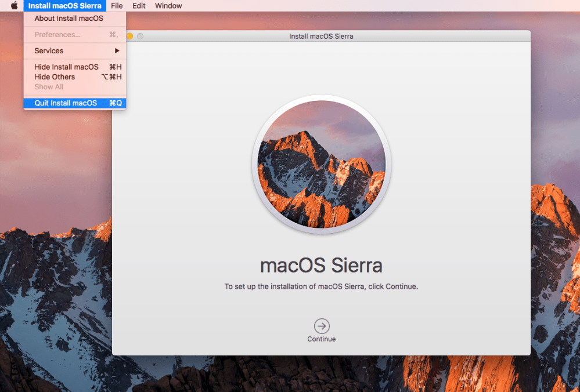Open the Apple menu
The image size is (580, 392).
tap(14, 6)
